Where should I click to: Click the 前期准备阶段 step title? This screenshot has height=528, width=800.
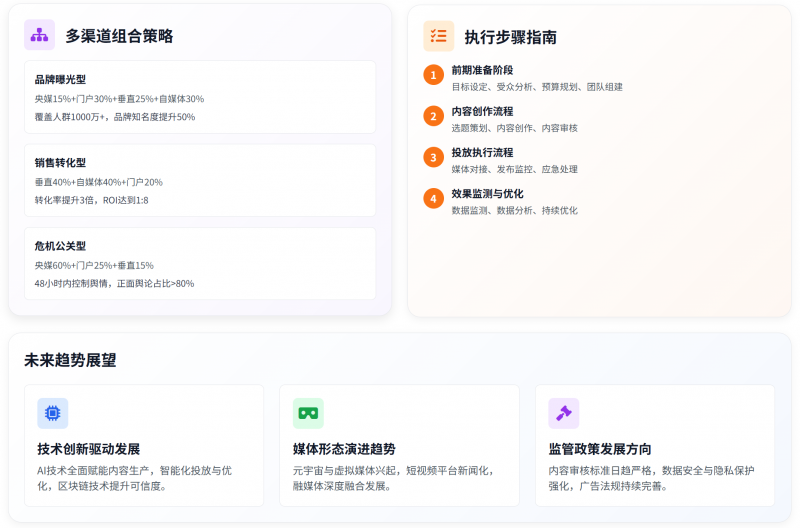pos(482,70)
